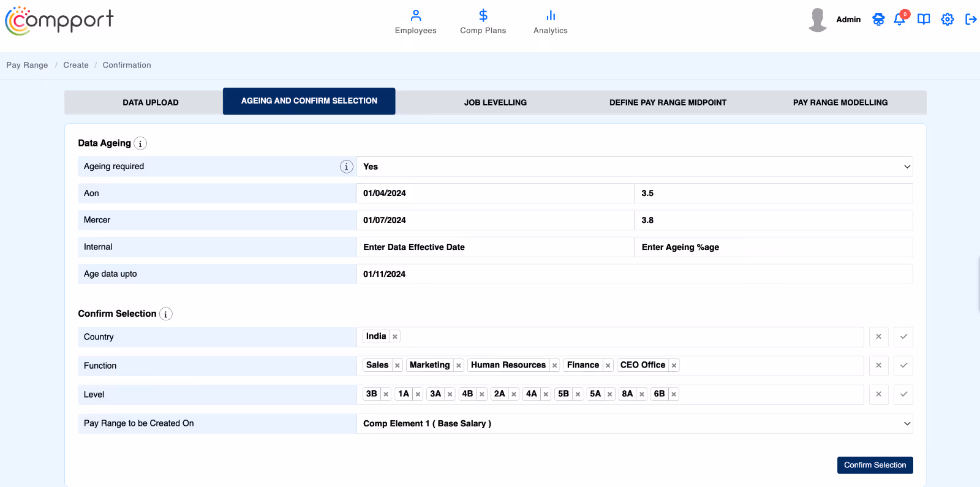Click the Confirm Selection button
The image size is (980, 487).
pyautogui.click(x=875, y=465)
